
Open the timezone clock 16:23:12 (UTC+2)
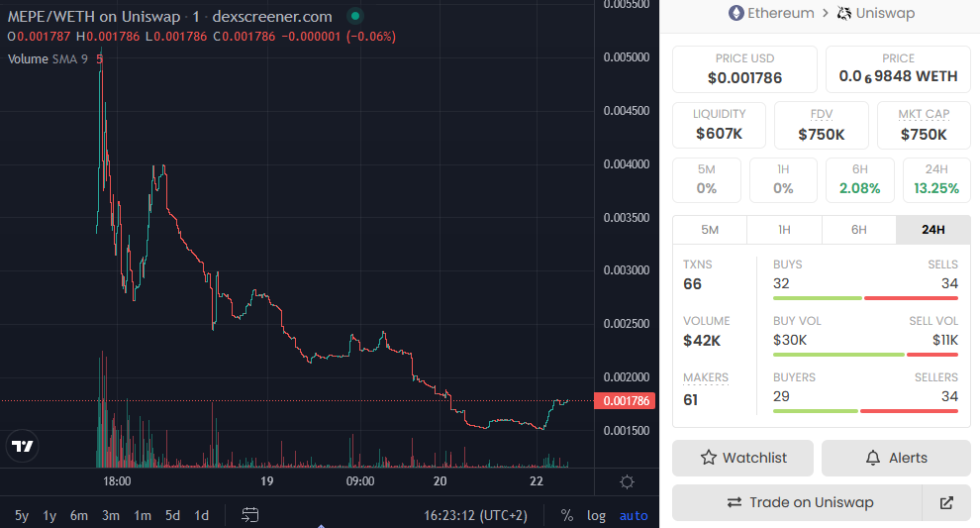click(x=475, y=515)
